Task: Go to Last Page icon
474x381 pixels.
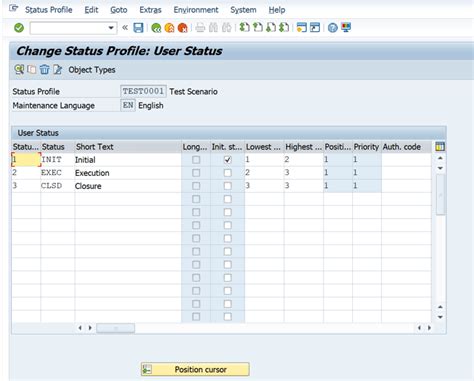Action: click(284, 27)
